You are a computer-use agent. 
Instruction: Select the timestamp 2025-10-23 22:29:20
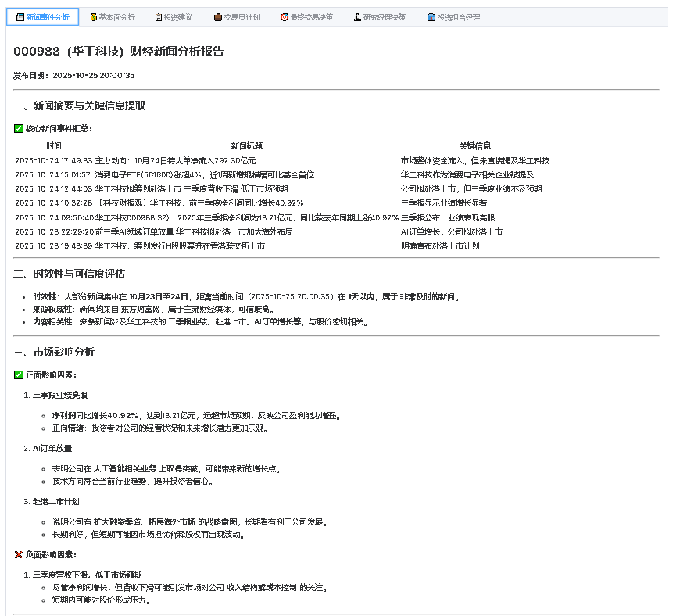pyautogui.click(x=54, y=232)
